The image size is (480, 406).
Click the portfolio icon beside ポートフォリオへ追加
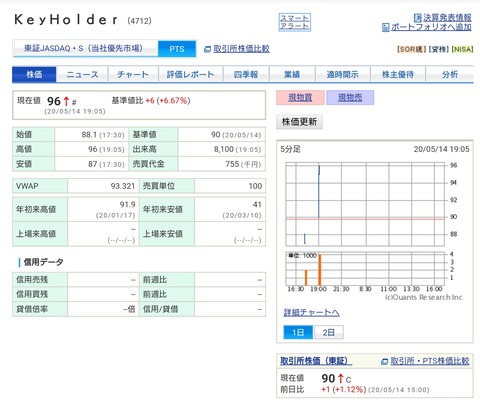[x=386, y=27]
